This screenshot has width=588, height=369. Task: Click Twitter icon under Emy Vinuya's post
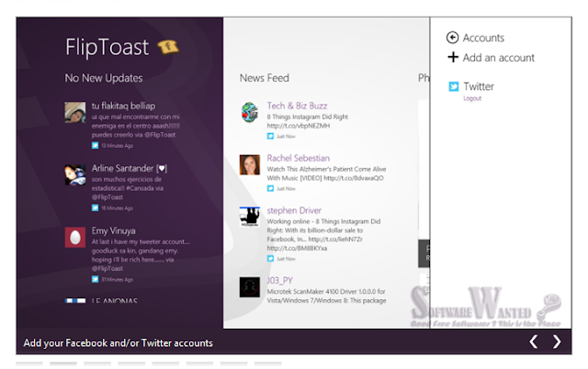pyautogui.click(x=95, y=279)
